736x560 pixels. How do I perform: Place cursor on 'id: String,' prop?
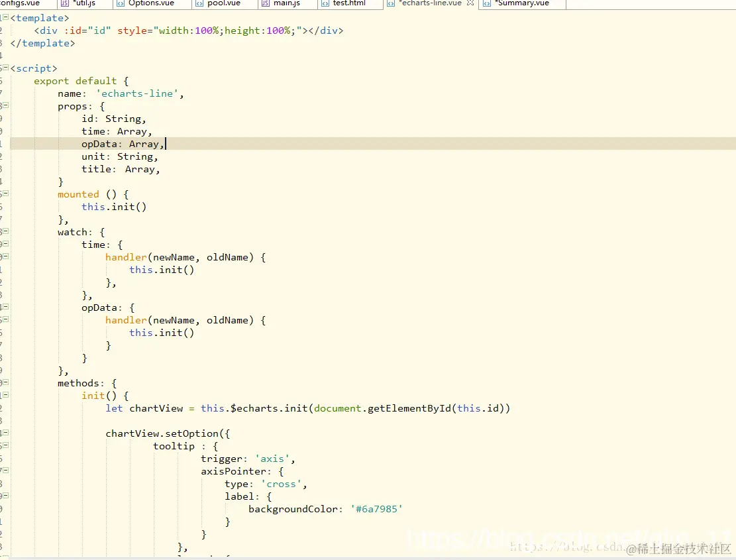pyautogui.click(x=113, y=119)
